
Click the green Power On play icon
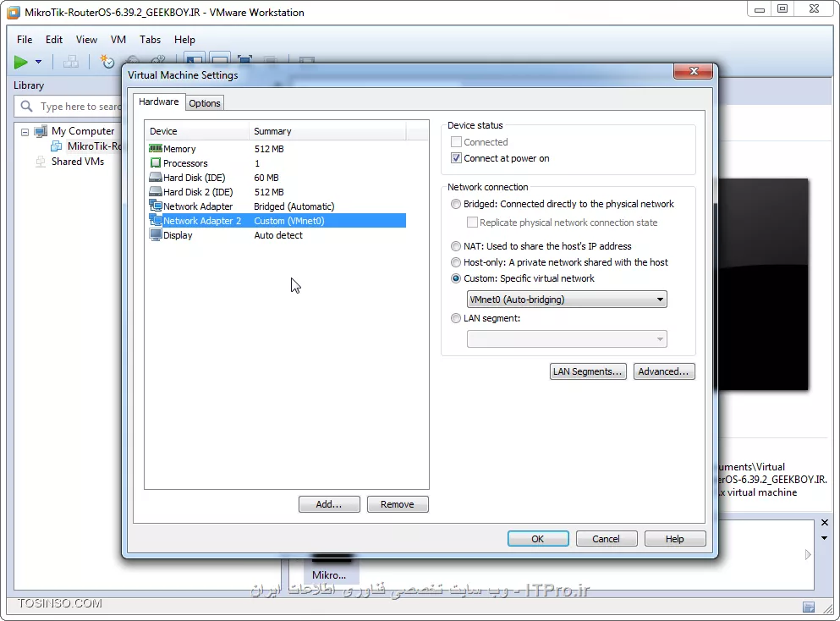click(21, 62)
